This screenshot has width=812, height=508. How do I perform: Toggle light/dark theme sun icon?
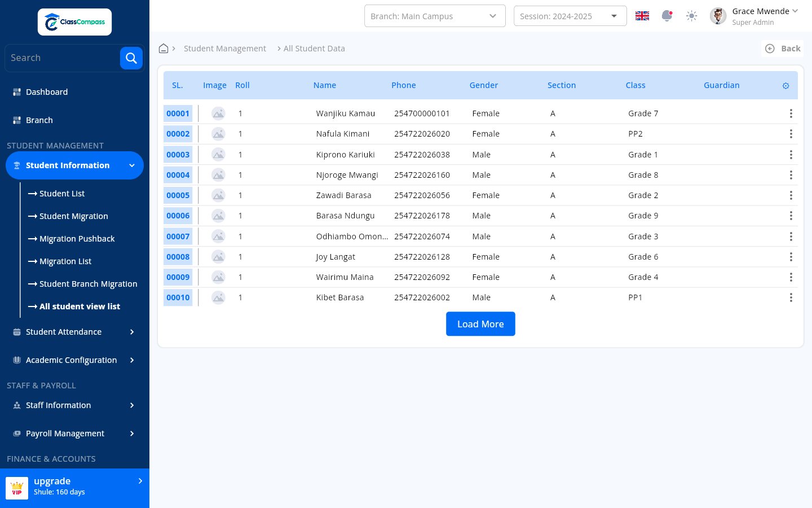[691, 16]
